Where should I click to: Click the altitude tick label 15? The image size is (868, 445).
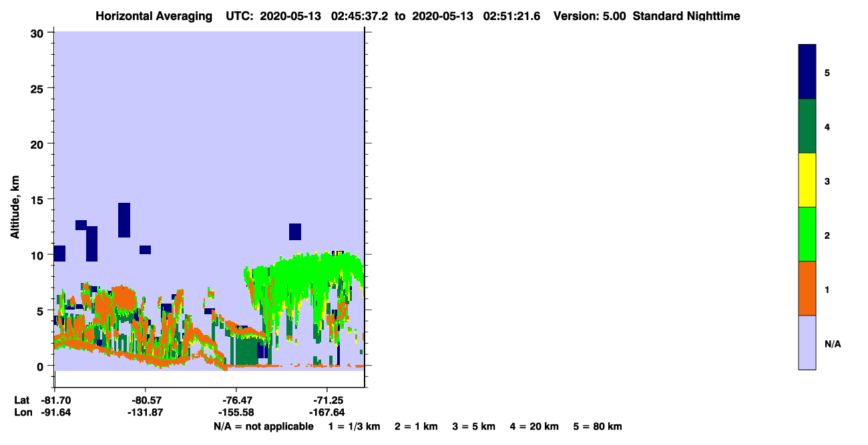pos(39,199)
